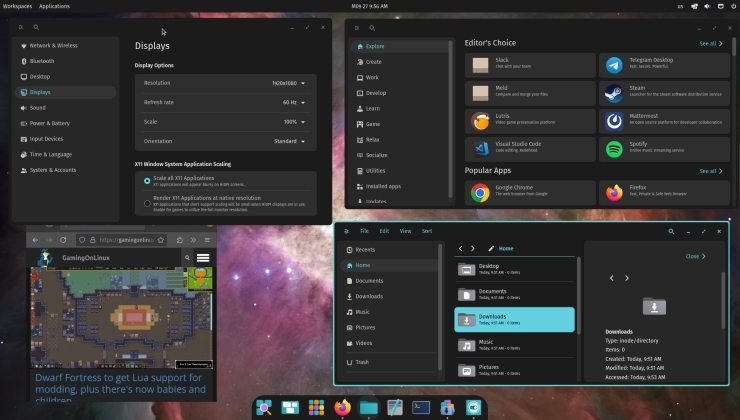This screenshot has height=420, width=740.
Task: Click the GamingOnLinux hamburger menu icon
Action: click(x=203, y=258)
